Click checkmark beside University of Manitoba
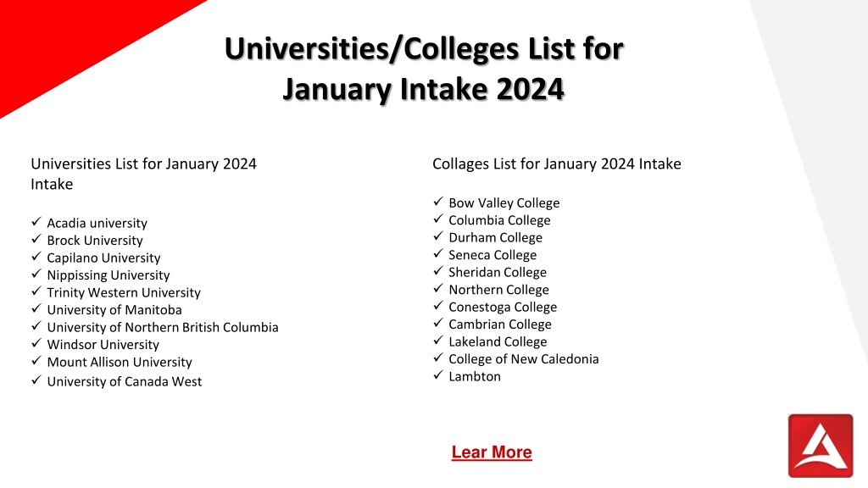868x488 pixels. point(36,308)
